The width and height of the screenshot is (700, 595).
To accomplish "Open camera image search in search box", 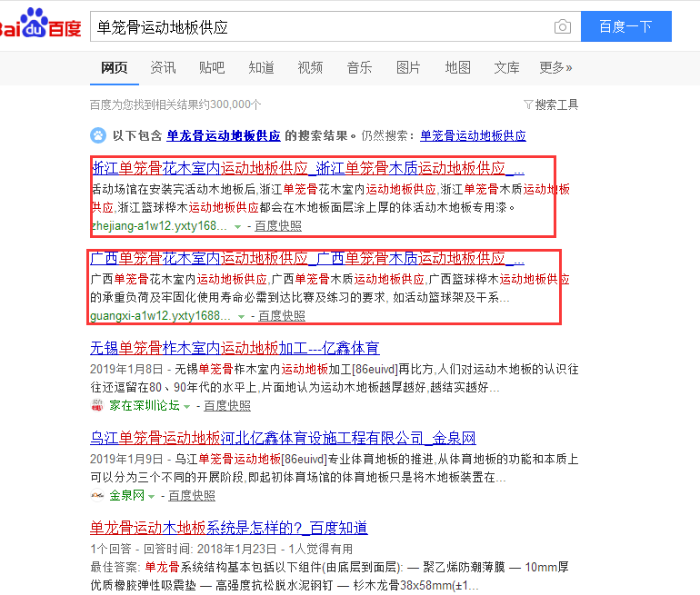I will [x=563, y=27].
